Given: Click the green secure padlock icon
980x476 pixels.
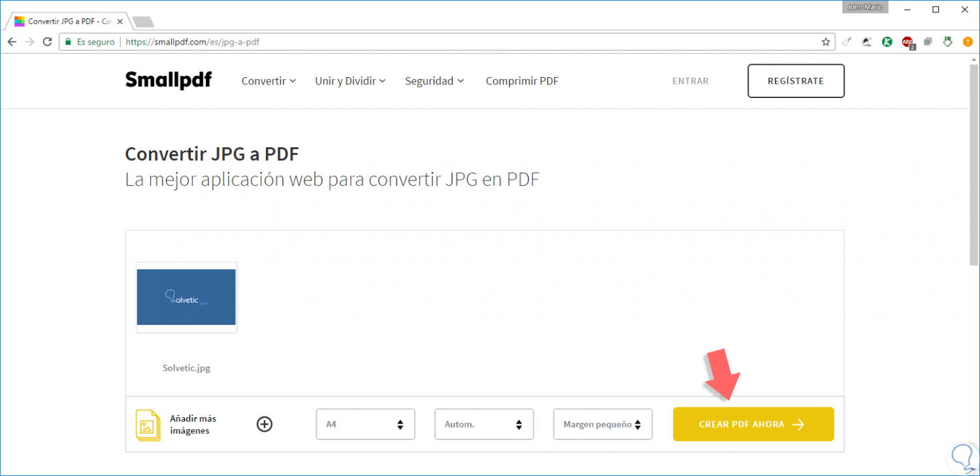Looking at the screenshot, I should pos(67,42).
